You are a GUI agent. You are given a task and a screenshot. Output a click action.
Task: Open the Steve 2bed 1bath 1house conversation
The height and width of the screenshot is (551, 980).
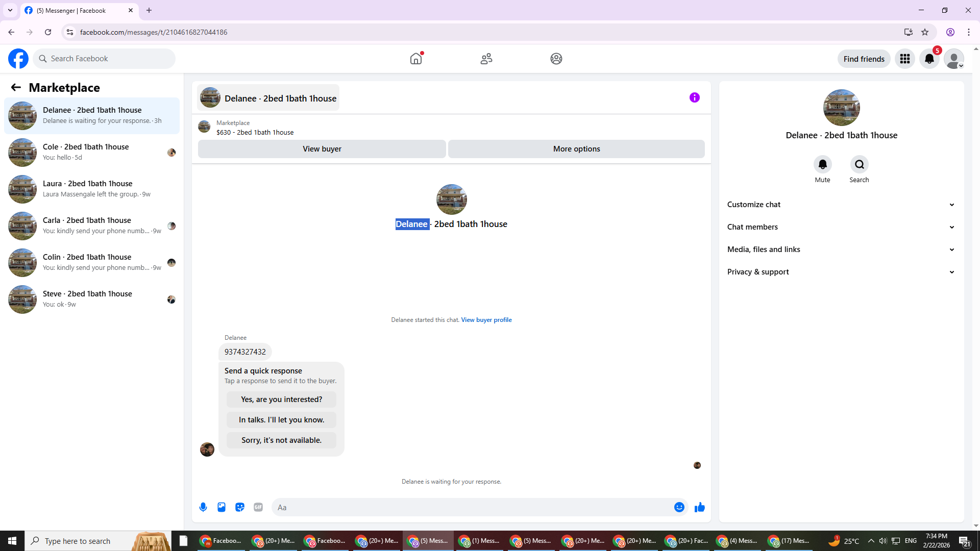[x=92, y=299]
